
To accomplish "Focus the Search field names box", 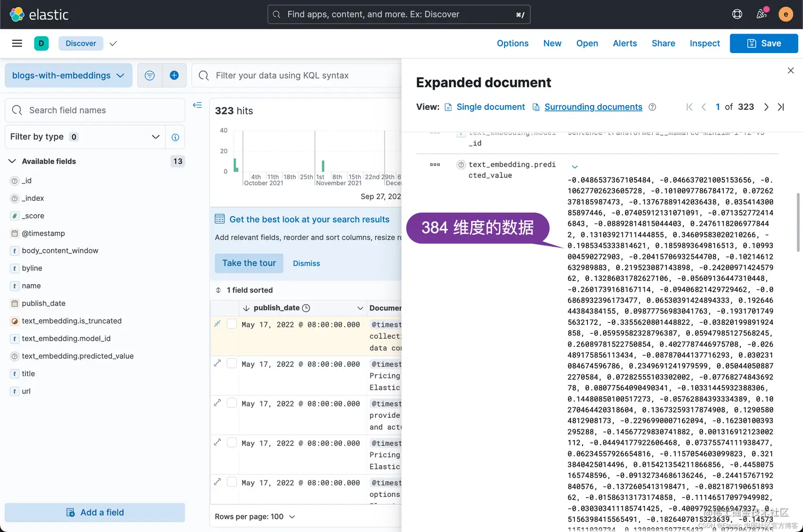I will (x=95, y=110).
